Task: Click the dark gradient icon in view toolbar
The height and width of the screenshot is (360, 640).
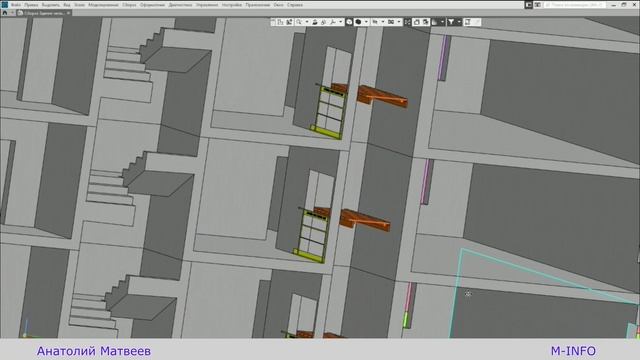Action: pyautogui.click(x=435, y=22)
